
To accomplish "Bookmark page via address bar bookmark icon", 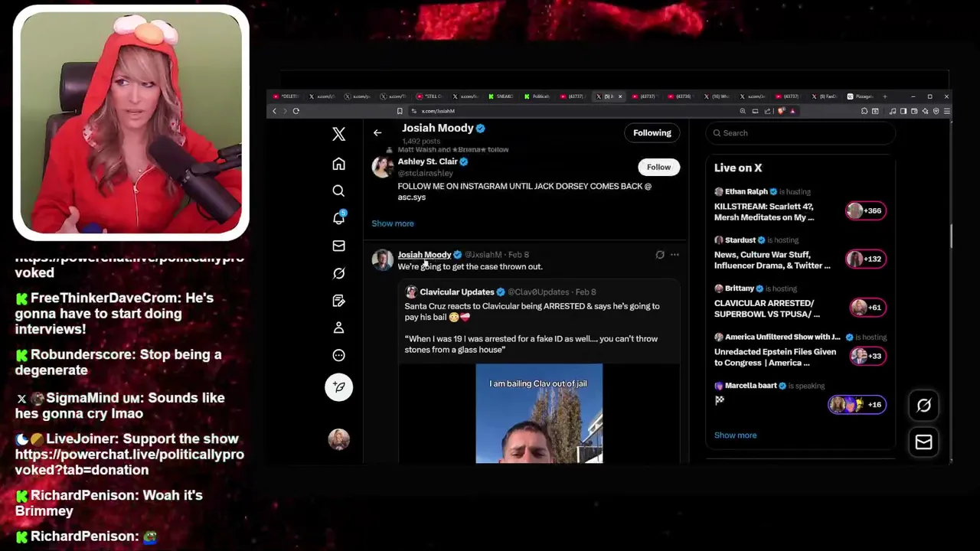I will click(x=400, y=111).
